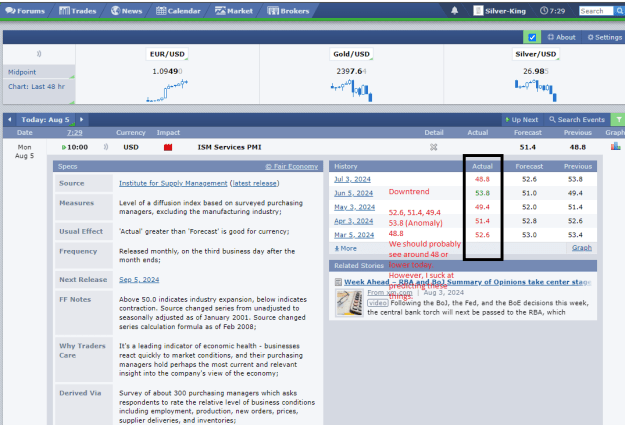Open the Mar 5, 2024 history entry
The width and height of the screenshot is (625, 425).
click(x=354, y=235)
